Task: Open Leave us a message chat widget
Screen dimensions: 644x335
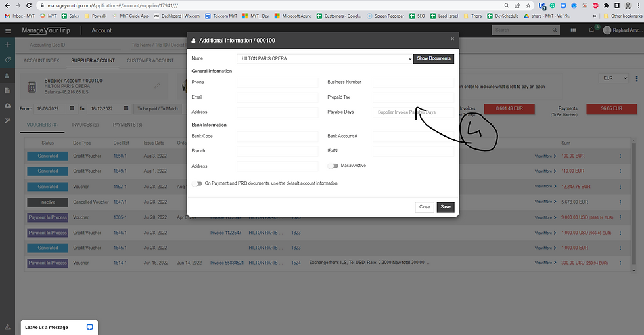Action: (59, 327)
